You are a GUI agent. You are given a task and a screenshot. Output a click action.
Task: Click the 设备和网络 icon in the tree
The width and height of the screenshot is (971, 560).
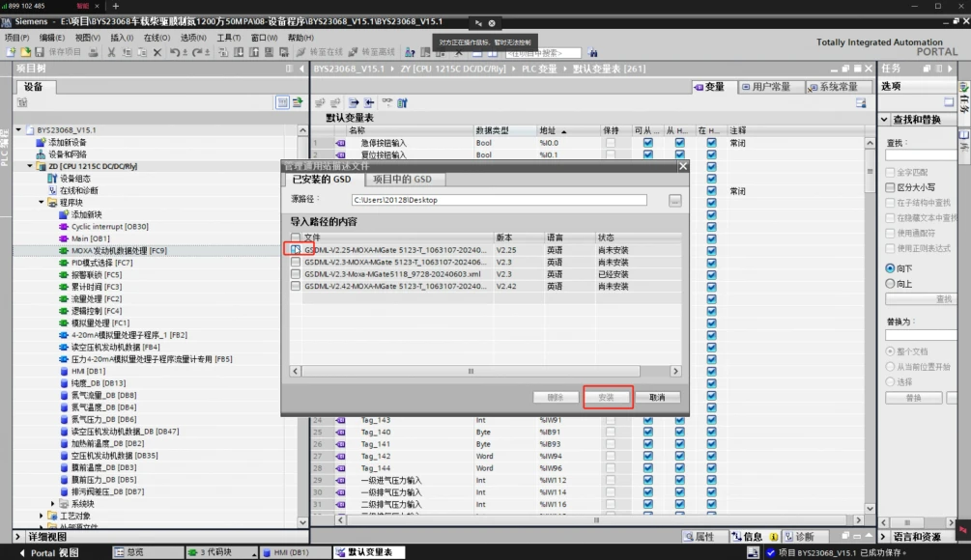point(41,154)
